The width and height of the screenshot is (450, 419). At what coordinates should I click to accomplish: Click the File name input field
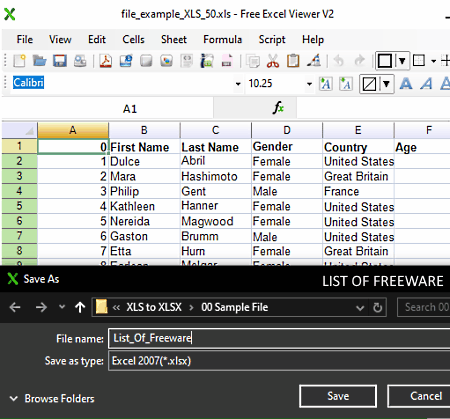279,338
